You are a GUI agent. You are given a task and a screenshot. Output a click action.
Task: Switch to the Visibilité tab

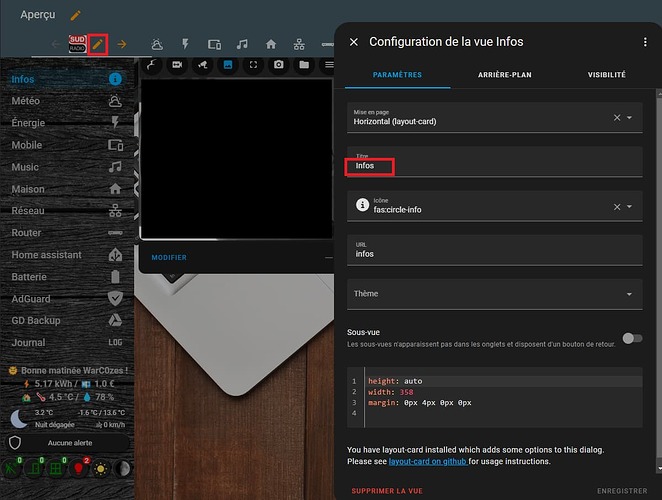click(x=607, y=75)
